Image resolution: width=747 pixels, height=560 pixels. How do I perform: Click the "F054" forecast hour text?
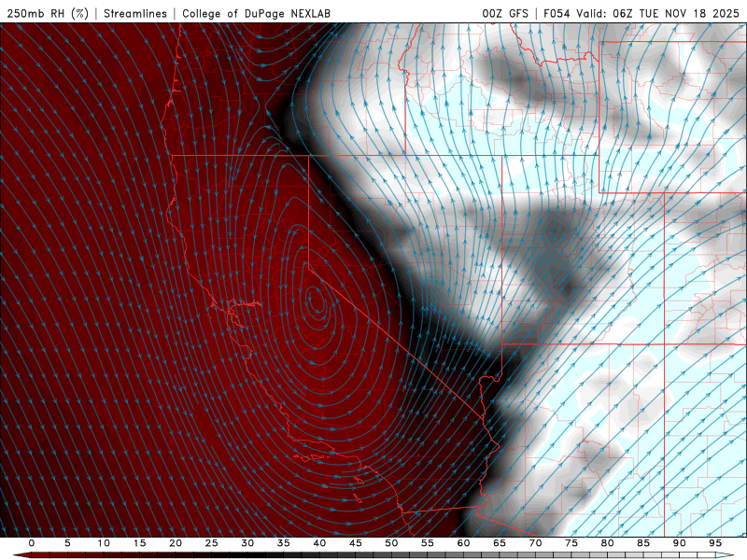point(557,13)
